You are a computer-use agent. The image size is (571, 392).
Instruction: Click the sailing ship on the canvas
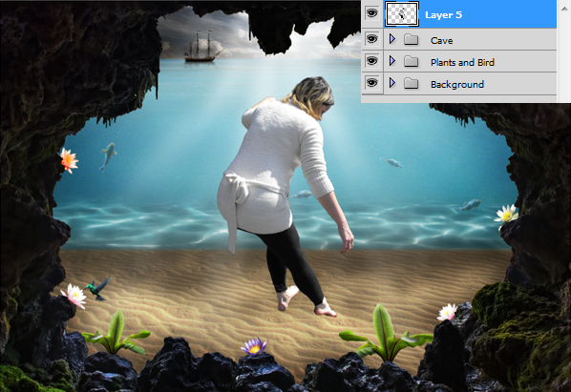coord(202,47)
